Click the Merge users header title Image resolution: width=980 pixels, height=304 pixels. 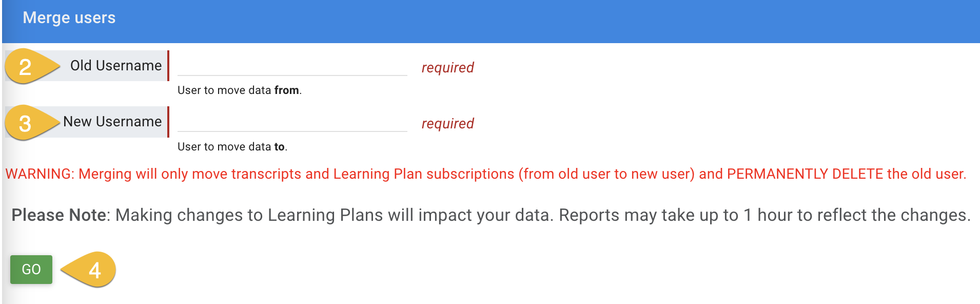[x=69, y=18]
